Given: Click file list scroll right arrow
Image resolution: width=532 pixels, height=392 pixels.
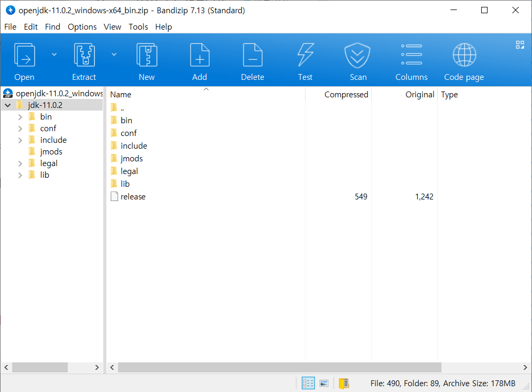Looking at the screenshot, I should [525, 367].
